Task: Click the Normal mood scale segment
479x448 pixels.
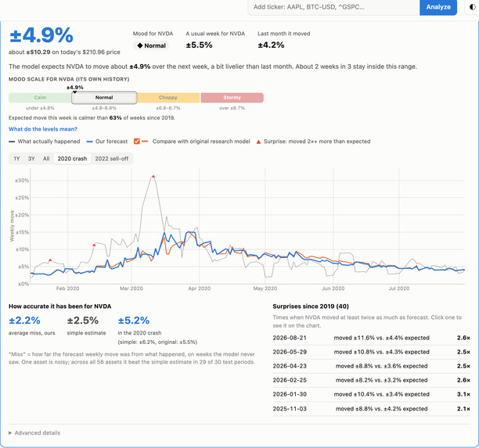Action: coord(104,98)
